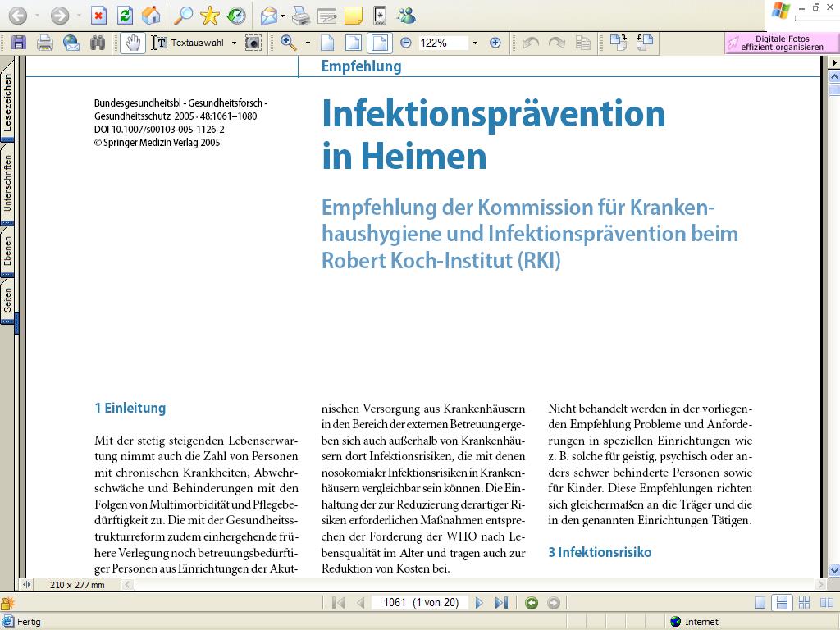Email the PDF with the globe-envelope icon
The width and height of the screenshot is (840, 630).
tap(71, 43)
